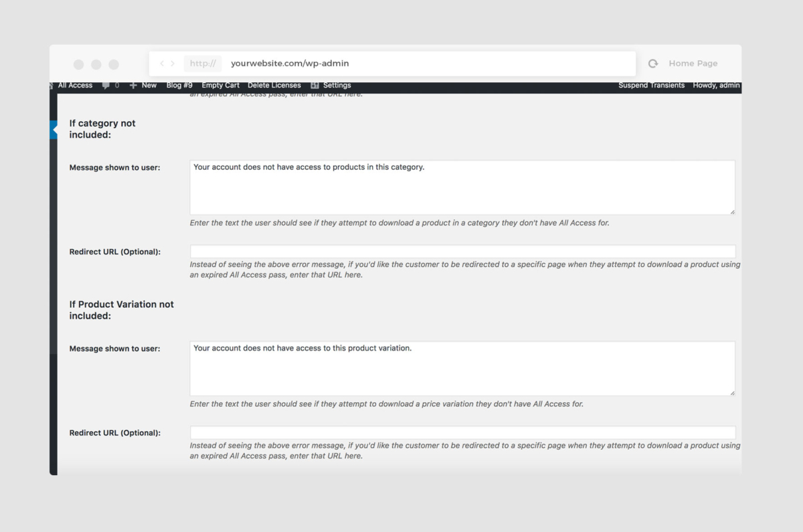Image resolution: width=803 pixels, height=532 pixels.
Task: Open Blog #9 in the admin bar
Action: pyautogui.click(x=179, y=86)
